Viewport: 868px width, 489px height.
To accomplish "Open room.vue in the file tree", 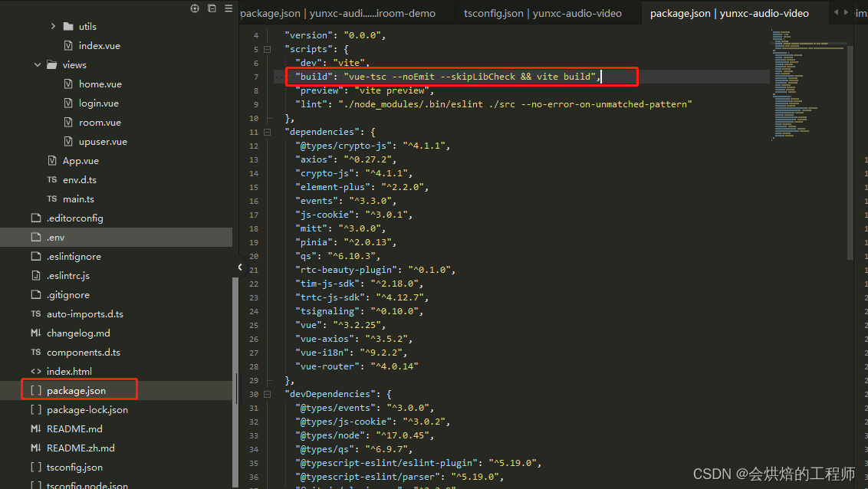I will 100,123.
